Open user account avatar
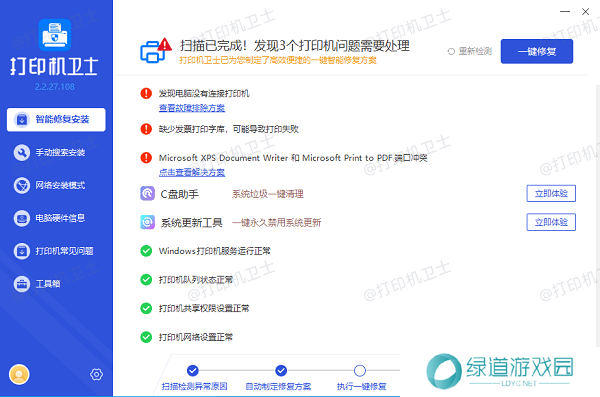 point(19,374)
